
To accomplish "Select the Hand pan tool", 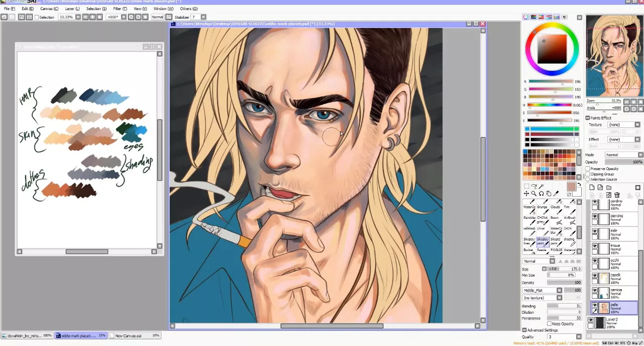I will (x=548, y=194).
